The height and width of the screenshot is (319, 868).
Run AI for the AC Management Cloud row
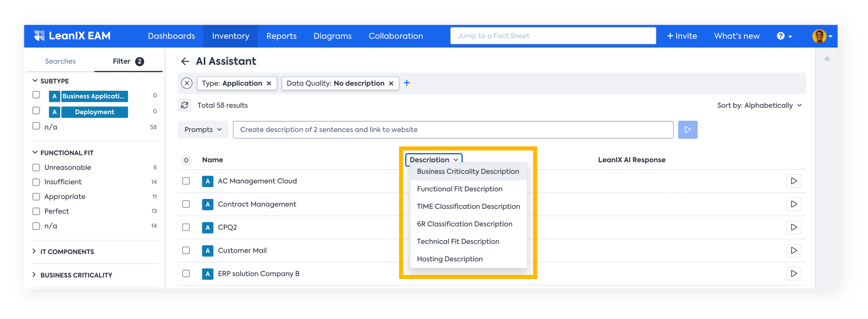793,181
